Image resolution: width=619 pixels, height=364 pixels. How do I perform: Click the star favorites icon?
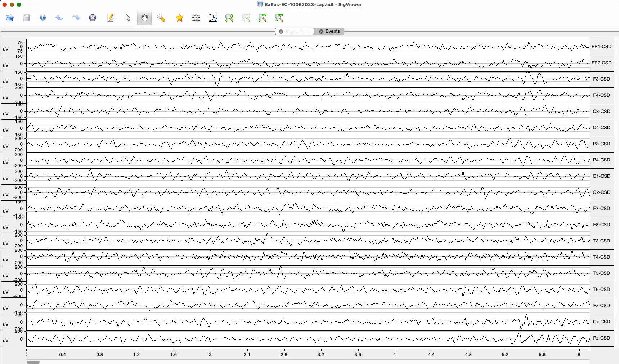179,18
